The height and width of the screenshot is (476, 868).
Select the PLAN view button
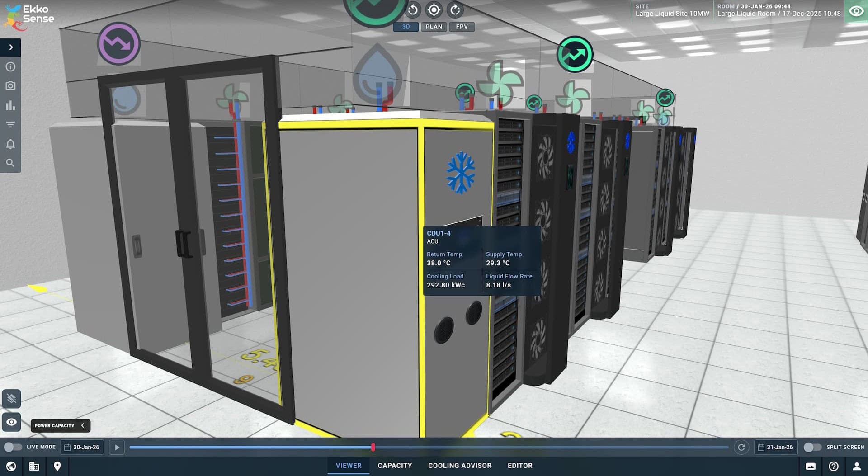click(x=434, y=27)
